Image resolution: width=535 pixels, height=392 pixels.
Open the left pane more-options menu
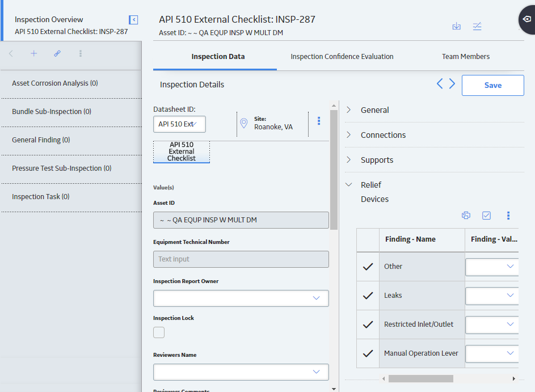tap(81, 53)
